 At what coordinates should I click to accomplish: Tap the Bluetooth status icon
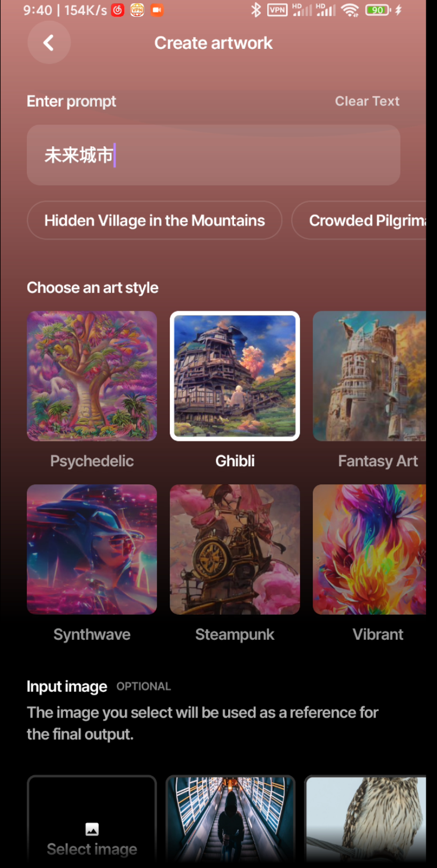256,10
